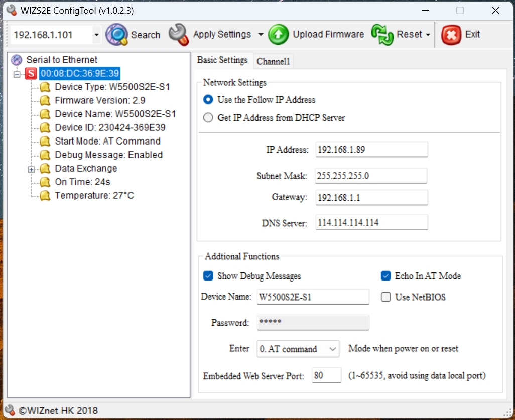Expand the Data Exchange tree node

point(31,170)
